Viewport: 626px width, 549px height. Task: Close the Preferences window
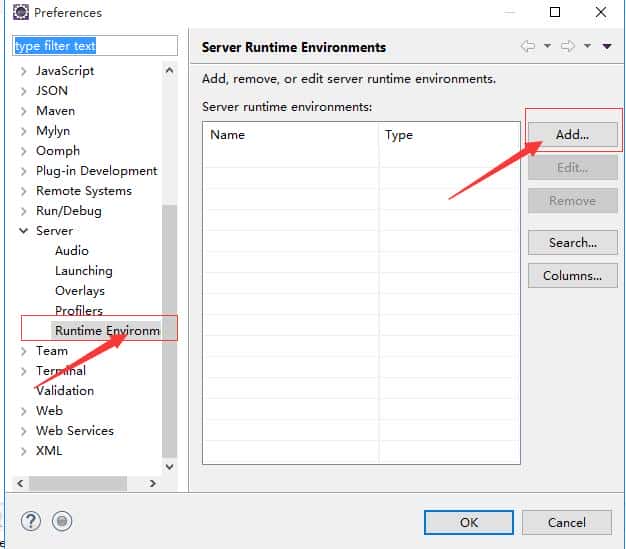601,12
